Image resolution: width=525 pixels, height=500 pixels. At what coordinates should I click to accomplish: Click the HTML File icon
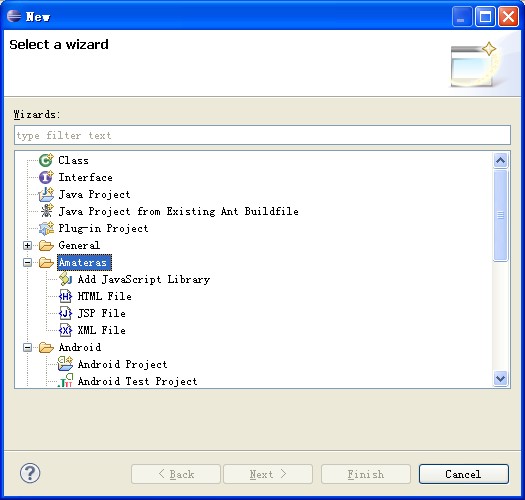(65, 296)
